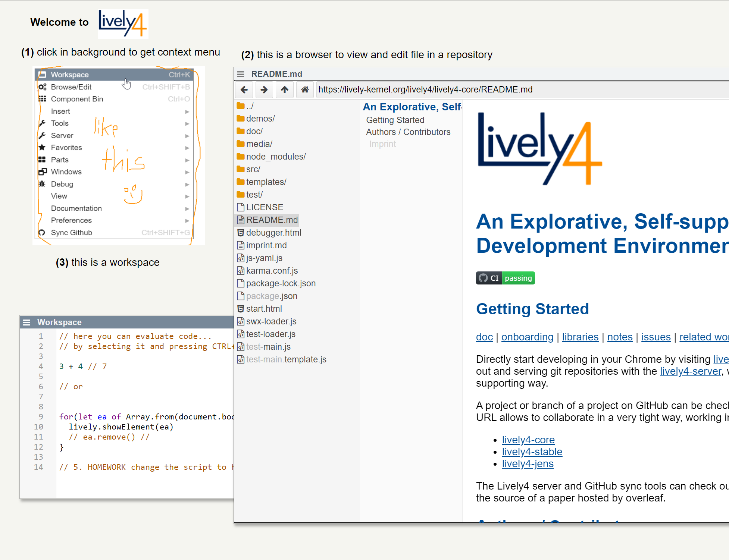Select karma.conf.js in file list
The image size is (729, 560).
tap(272, 271)
